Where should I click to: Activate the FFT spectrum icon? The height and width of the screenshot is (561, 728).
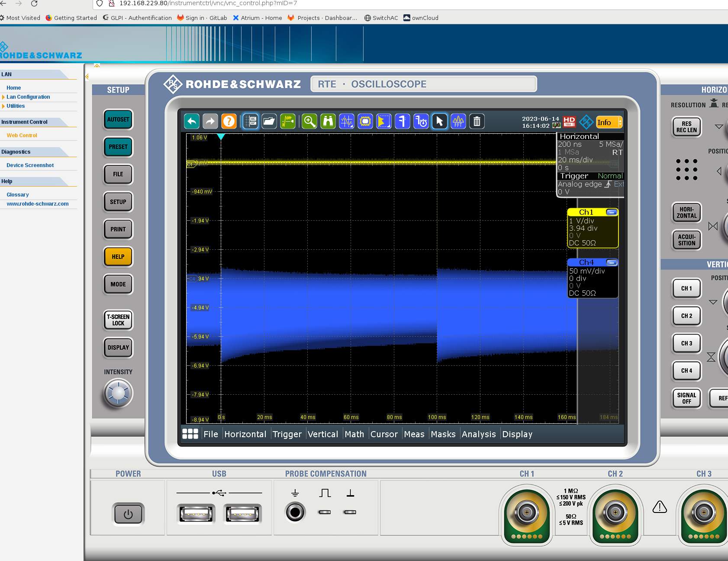(x=458, y=122)
